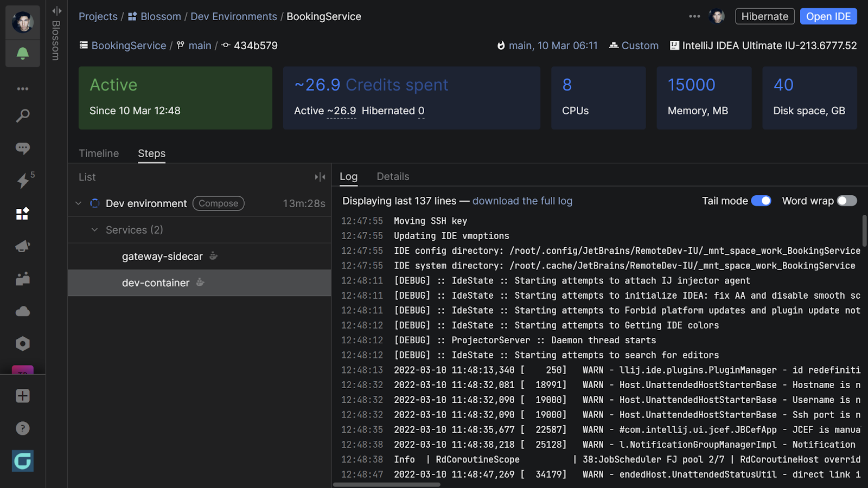Click the commit icon before 434b579
The image size is (868, 488).
point(226,46)
